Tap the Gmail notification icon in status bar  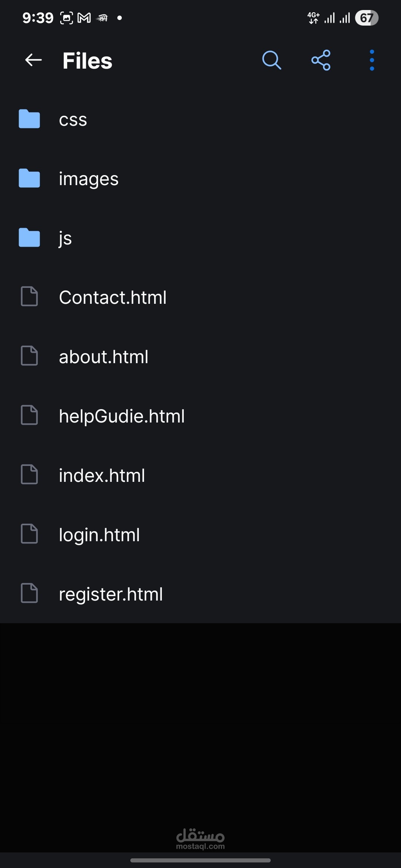coord(84,18)
